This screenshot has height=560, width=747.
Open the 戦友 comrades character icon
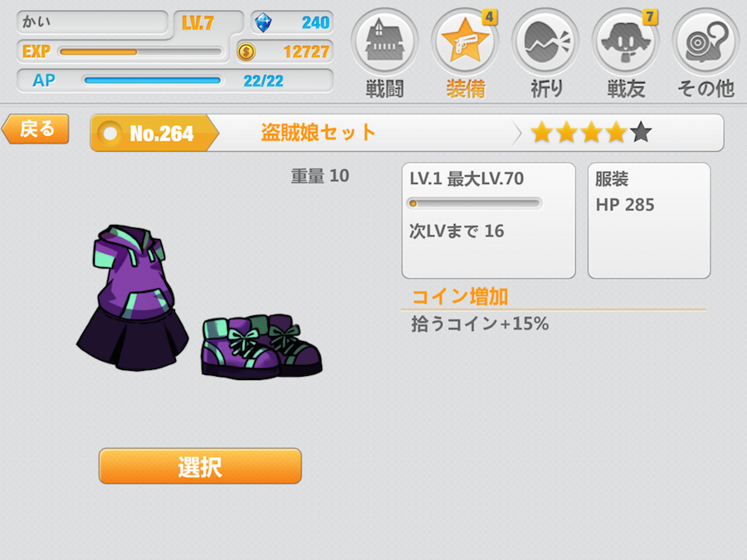[625, 41]
